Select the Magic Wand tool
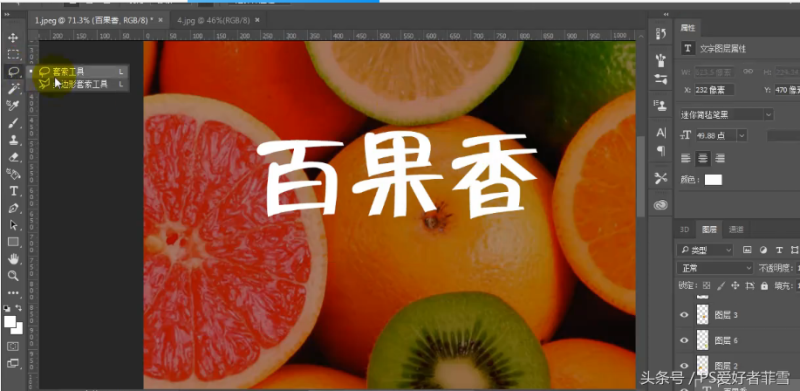The image size is (800, 391). [x=13, y=89]
